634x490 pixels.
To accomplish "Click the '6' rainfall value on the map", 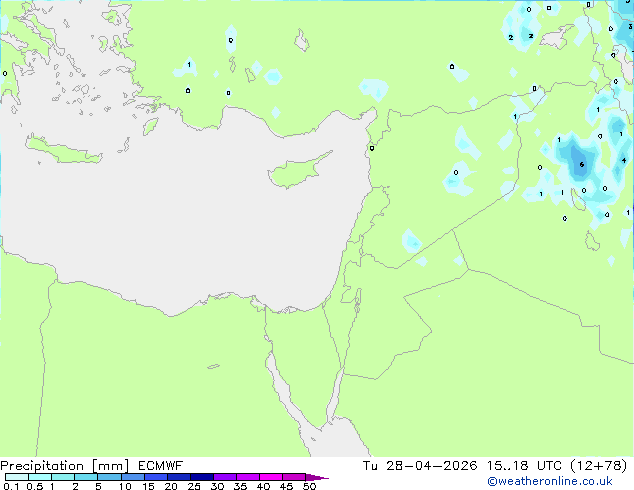I will 581,165.
